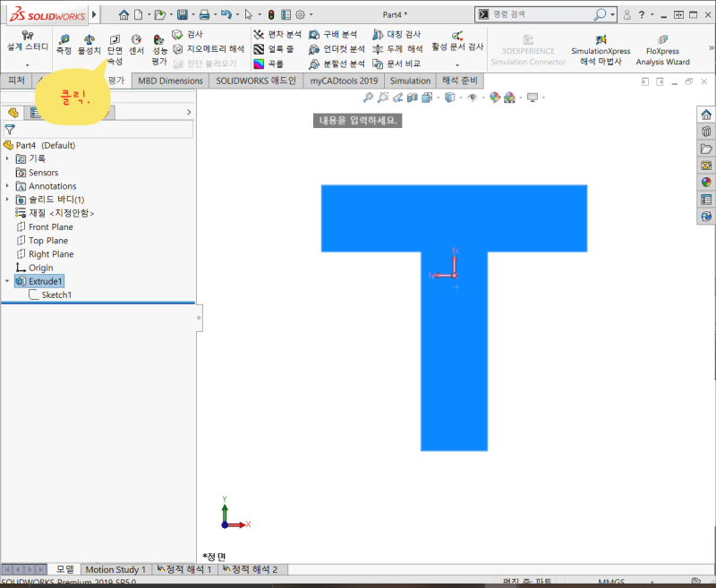Create a new document with New icon
The height and width of the screenshot is (588, 716).
click(138, 14)
